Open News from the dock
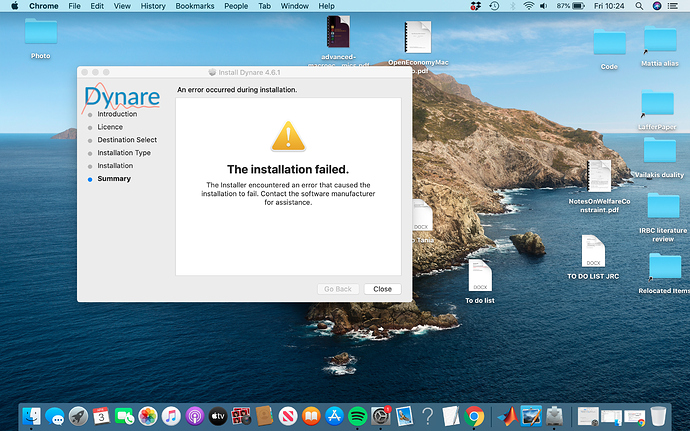690x431 pixels. click(288, 416)
